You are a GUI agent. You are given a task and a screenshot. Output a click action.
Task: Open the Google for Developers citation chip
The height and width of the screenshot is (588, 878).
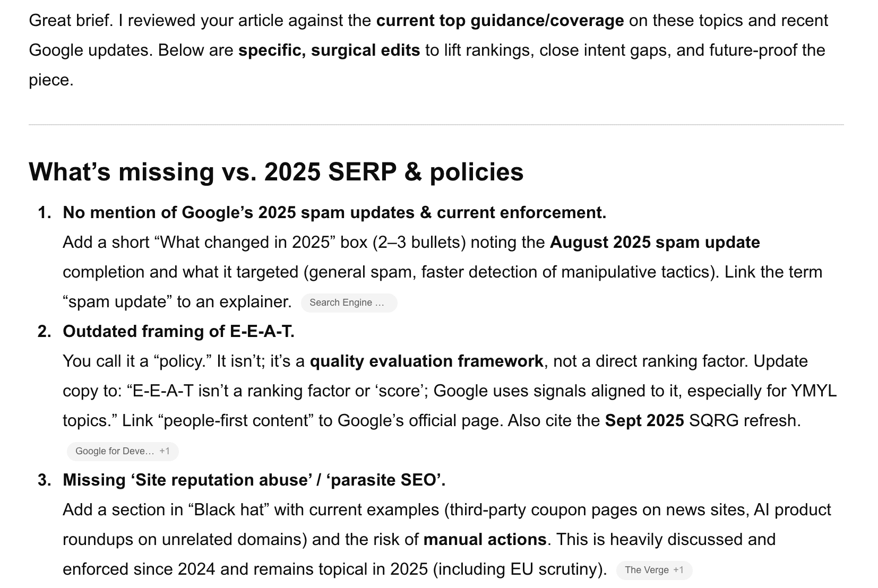click(115, 451)
